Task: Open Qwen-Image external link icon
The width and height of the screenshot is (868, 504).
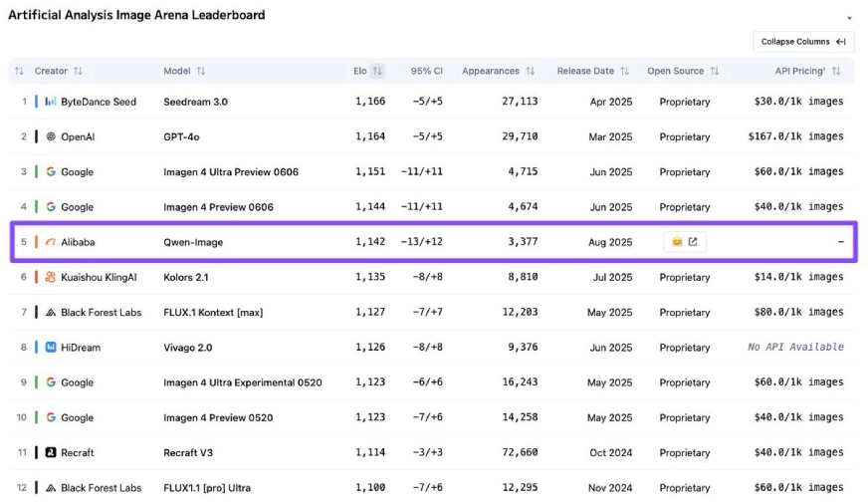Action: [693, 241]
